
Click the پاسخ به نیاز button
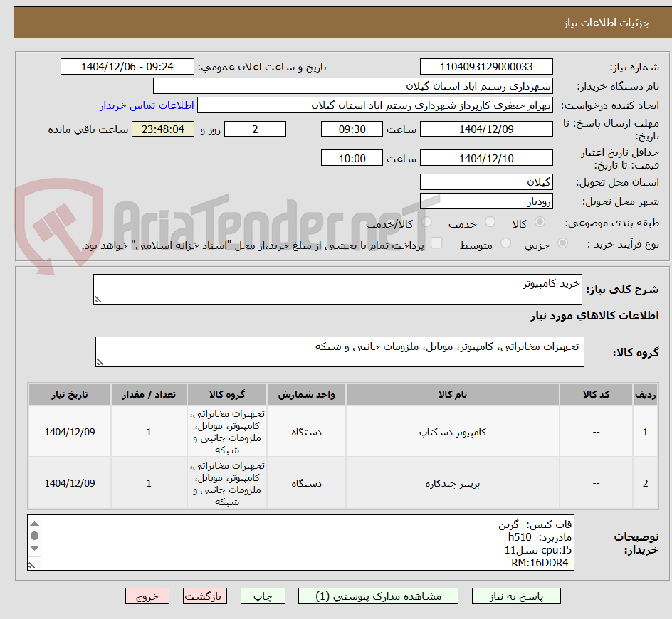click(516, 596)
